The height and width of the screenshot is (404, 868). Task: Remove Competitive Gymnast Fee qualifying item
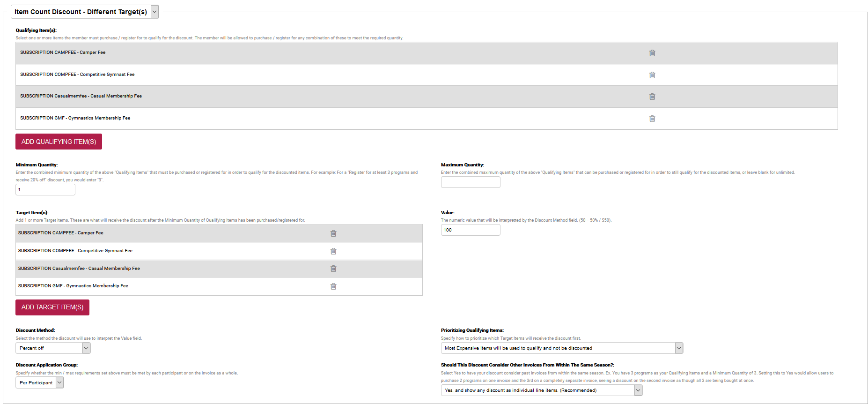pos(652,75)
